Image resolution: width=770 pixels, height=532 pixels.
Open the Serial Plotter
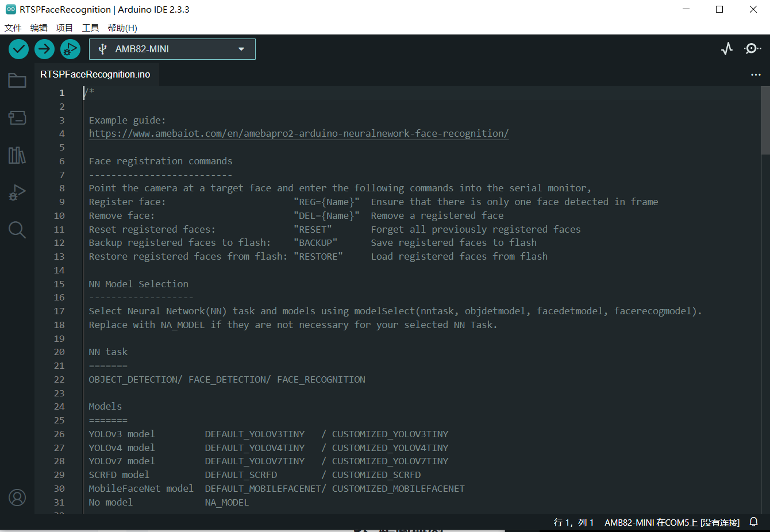(727, 49)
